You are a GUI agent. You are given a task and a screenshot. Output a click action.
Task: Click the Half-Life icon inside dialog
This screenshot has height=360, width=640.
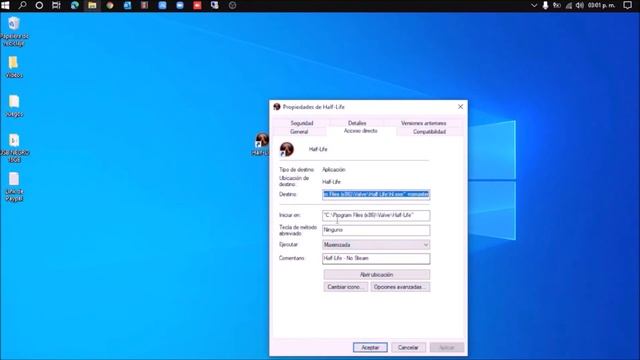287,149
